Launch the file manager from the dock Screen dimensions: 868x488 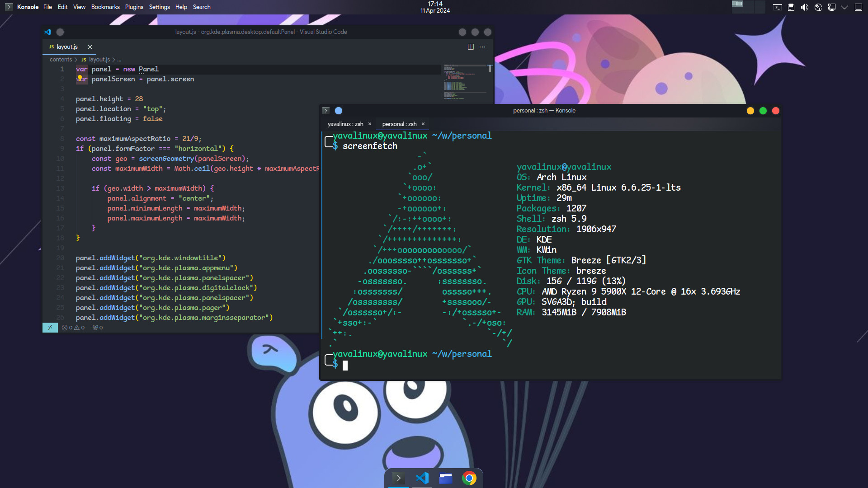[x=445, y=478]
